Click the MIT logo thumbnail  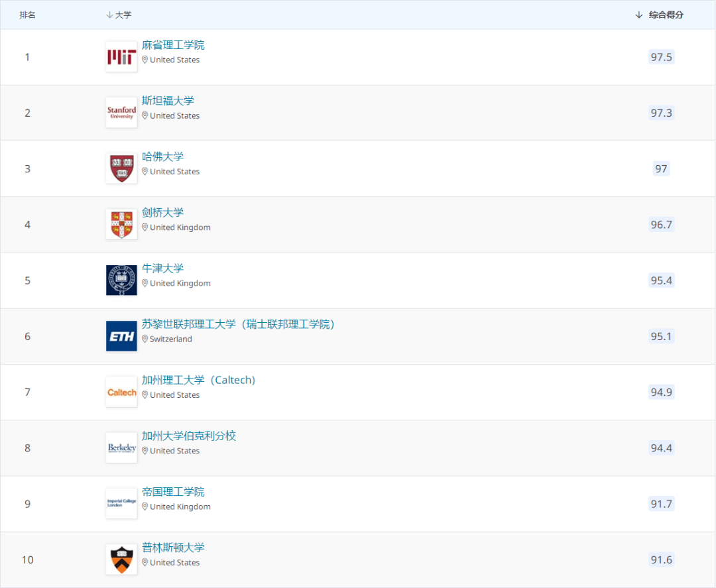tap(121, 56)
